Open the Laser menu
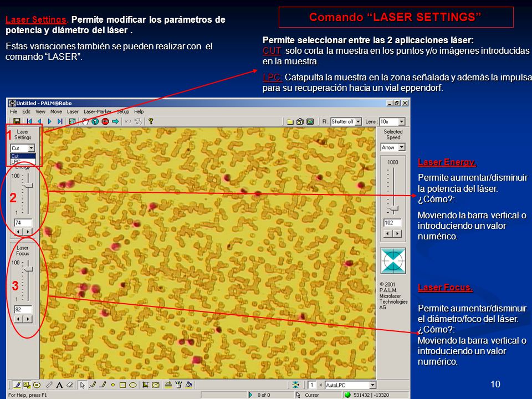The height and width of the screenshot is (399, 532). pyautogui.click(x=73, y=111)
